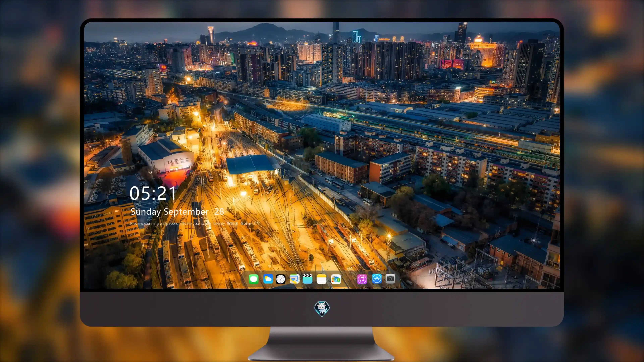Screen dimensions: 644x362
Task: Open the Notes app in the dock
Action: click(321, 279)
